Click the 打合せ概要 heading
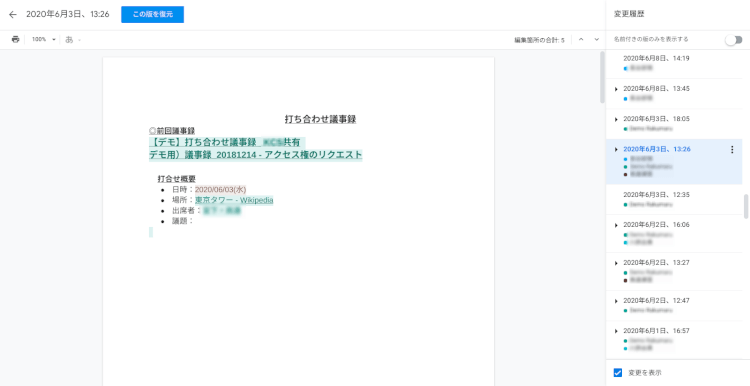The image size is (750, 386). pyautogui.click(x=176, y=179)
